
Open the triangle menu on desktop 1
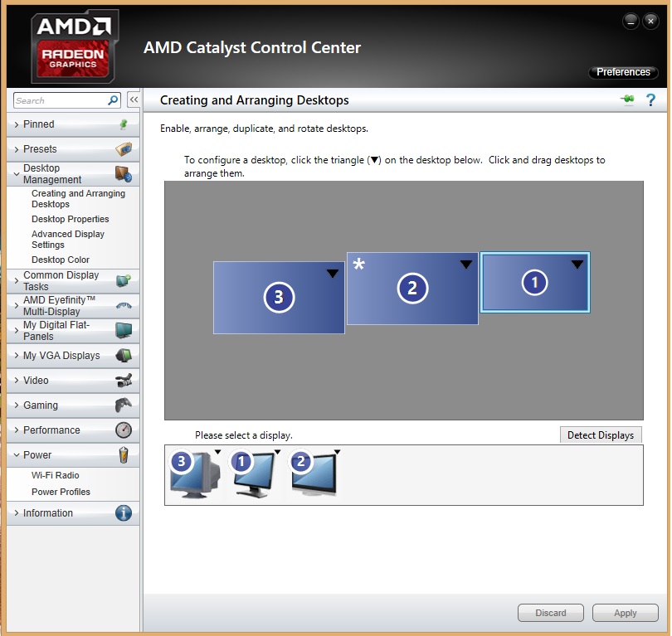[577, 265]
